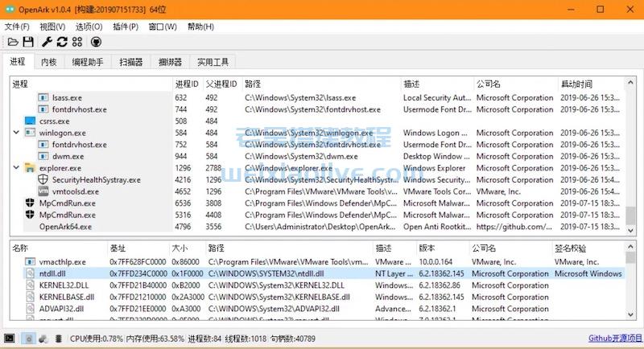Click the save floppy disk toolbar icon
644x349 pixels.
28,42
